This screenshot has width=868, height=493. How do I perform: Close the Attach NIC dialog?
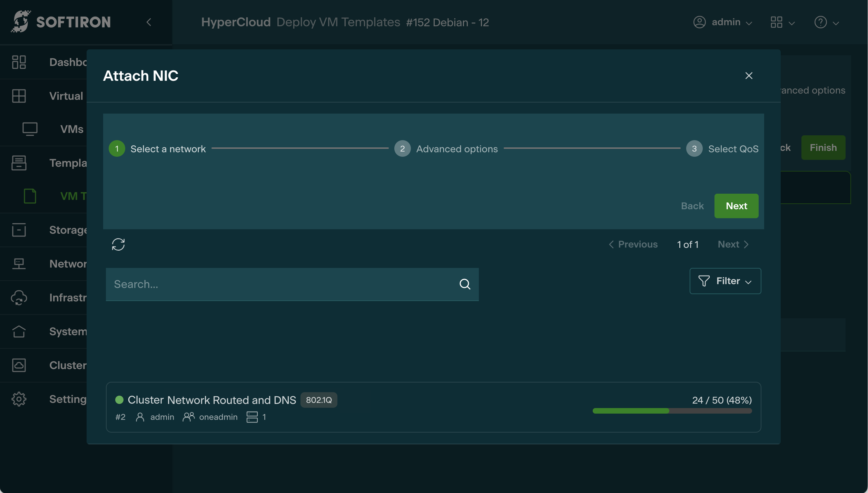[749, 76]
